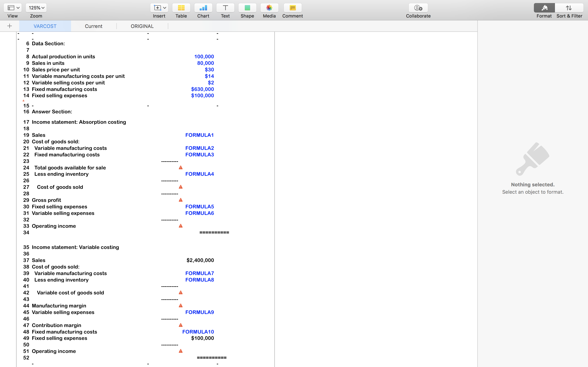
Task: Click the Insert menu option
Action: pyautogui.click(x=159, y=11)
